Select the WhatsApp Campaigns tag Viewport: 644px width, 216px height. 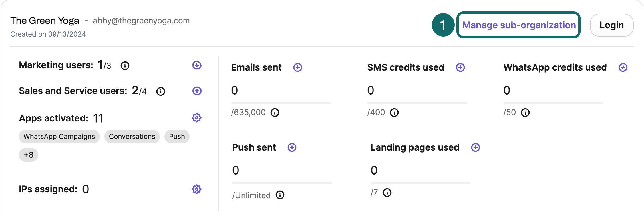pos(59,137)
